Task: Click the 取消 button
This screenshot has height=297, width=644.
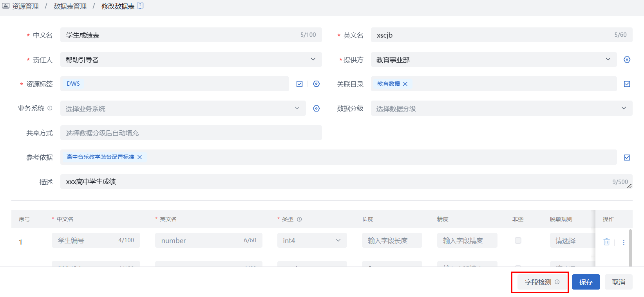Action: [619, 282]
